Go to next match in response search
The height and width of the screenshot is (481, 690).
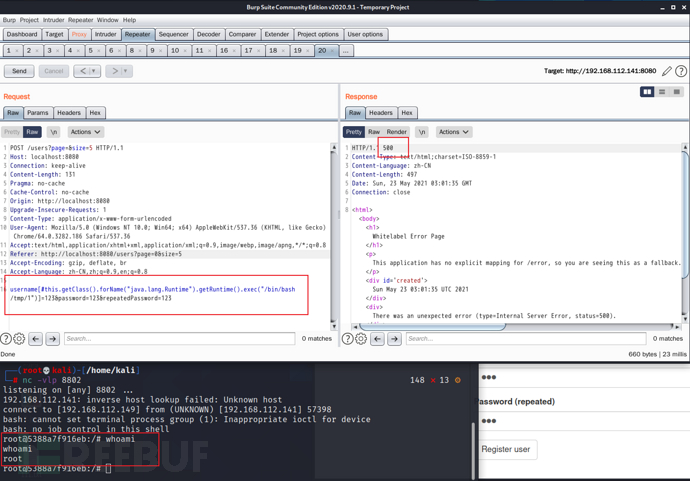394,339
